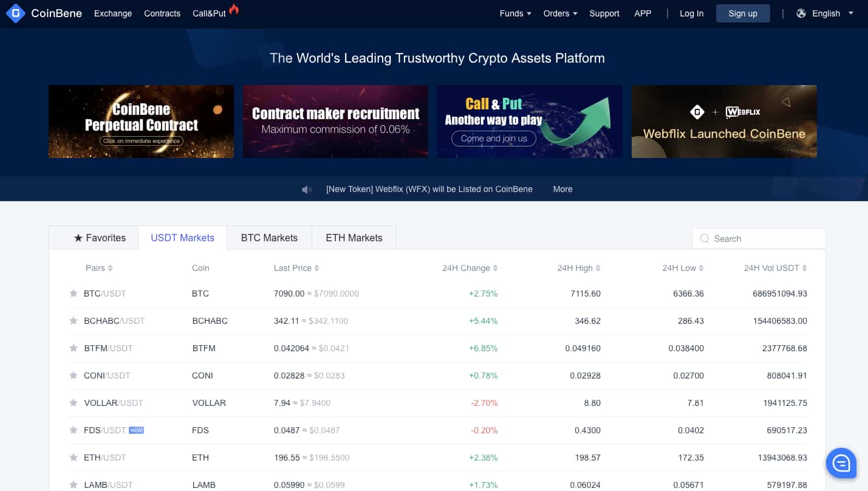This screenshot has width=868, height=491.
Task: Click More next to the announcement
Action: click(x=562, y=189)
